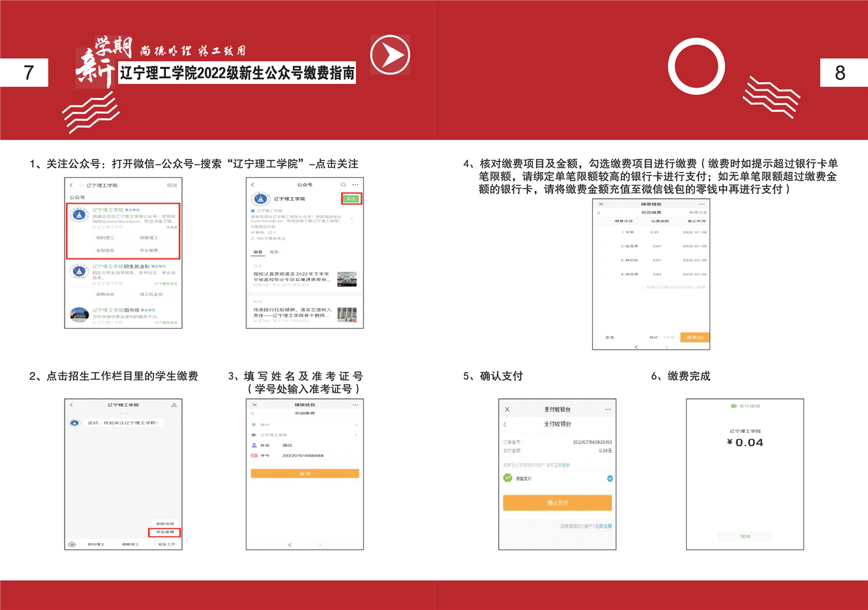Select the 微信支付 radio check

(x=610, y=478)
